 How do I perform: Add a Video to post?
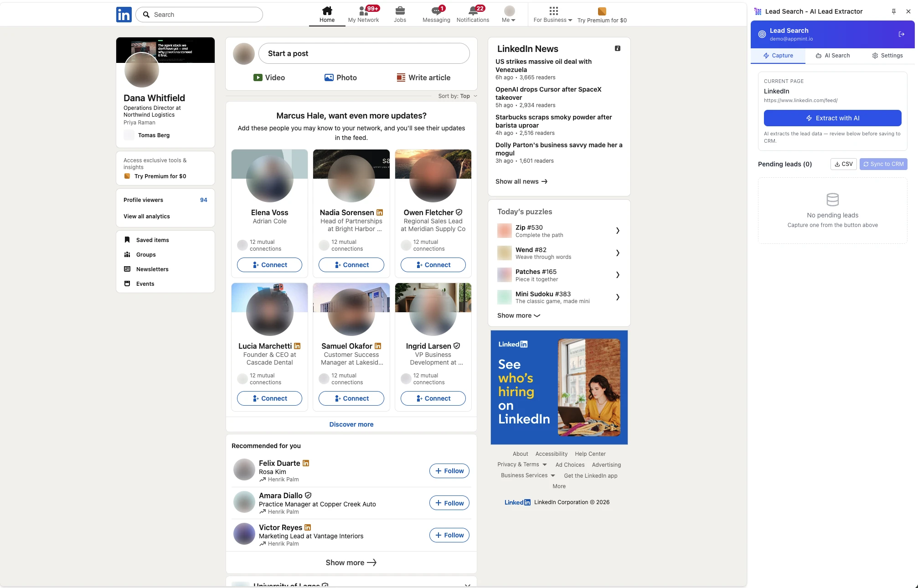click(269, 77)
